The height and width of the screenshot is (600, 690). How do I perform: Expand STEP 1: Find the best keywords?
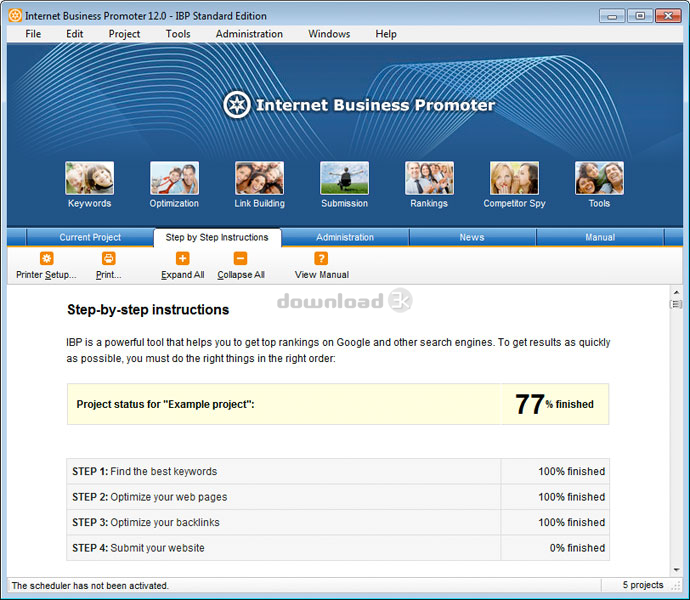[x=283, y=471]
